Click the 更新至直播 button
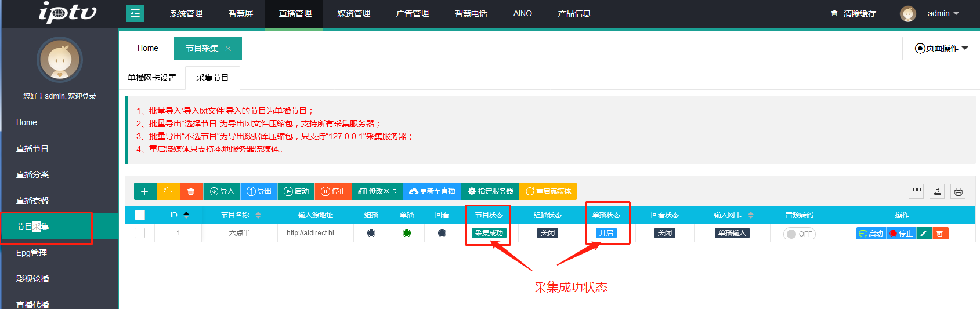 tap(432, 191)
